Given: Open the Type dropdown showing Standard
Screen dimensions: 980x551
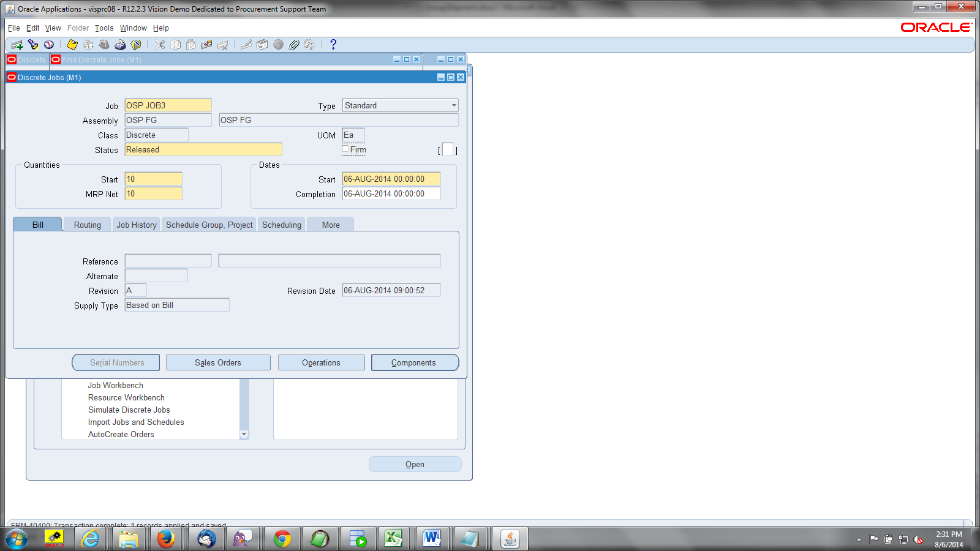Looking at the screenshot, I should click(x=454, y=105).
